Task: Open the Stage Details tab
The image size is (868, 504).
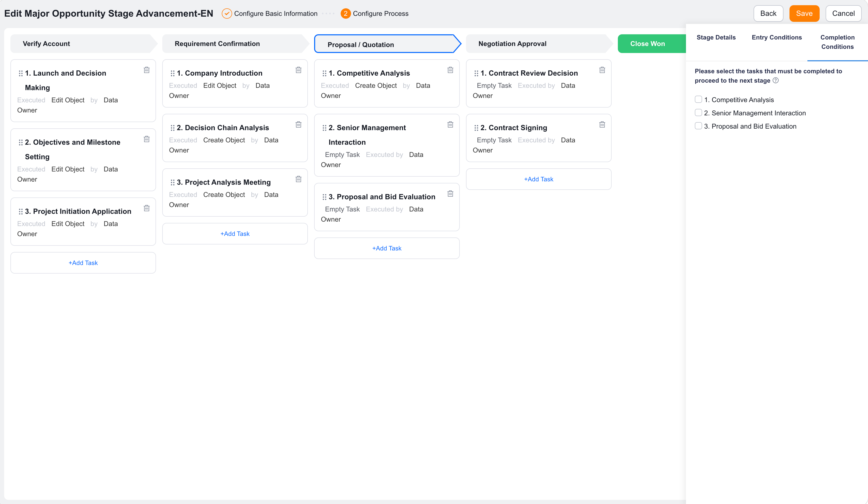Action: 716,37
